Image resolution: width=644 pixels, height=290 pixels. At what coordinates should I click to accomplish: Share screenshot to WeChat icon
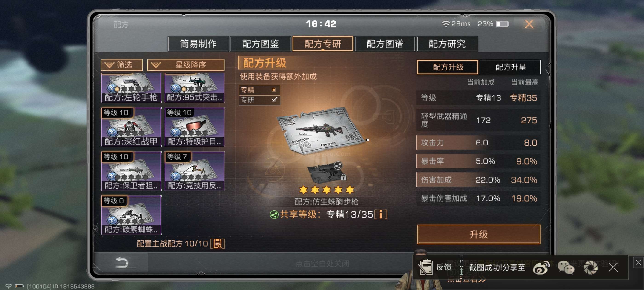(x=566, y=267)
